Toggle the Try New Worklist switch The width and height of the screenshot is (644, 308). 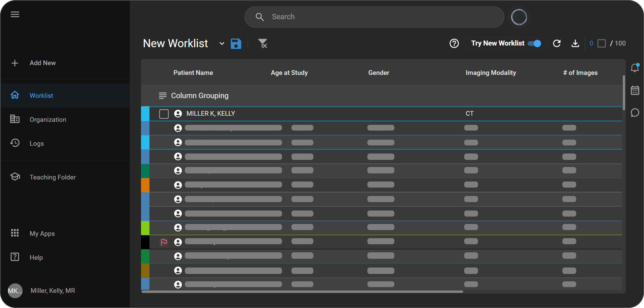(x=534, y=44)
